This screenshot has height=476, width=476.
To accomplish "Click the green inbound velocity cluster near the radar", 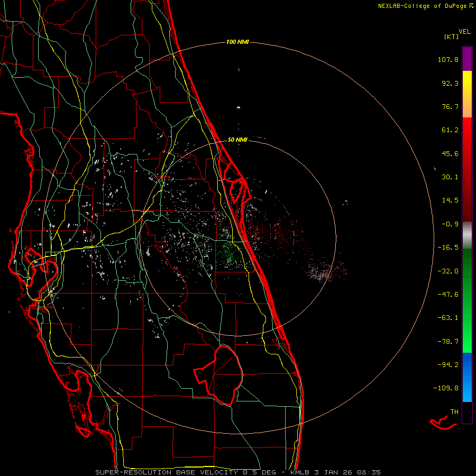I will [228, 254].
